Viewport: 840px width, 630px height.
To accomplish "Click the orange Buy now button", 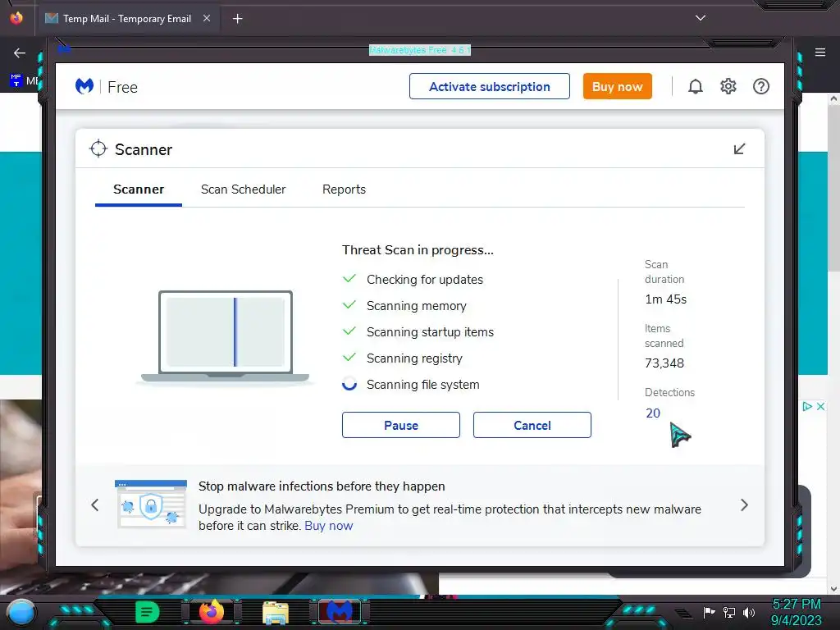I will tap(617, 86).
